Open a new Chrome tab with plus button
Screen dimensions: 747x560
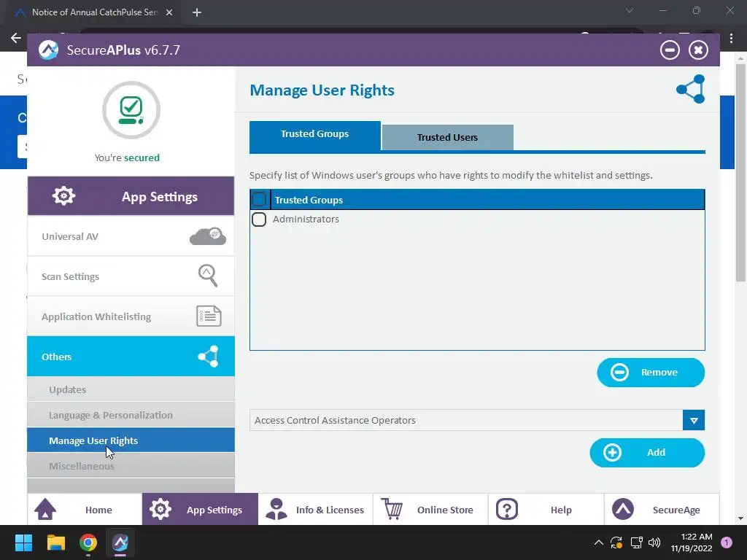(197, 12)
